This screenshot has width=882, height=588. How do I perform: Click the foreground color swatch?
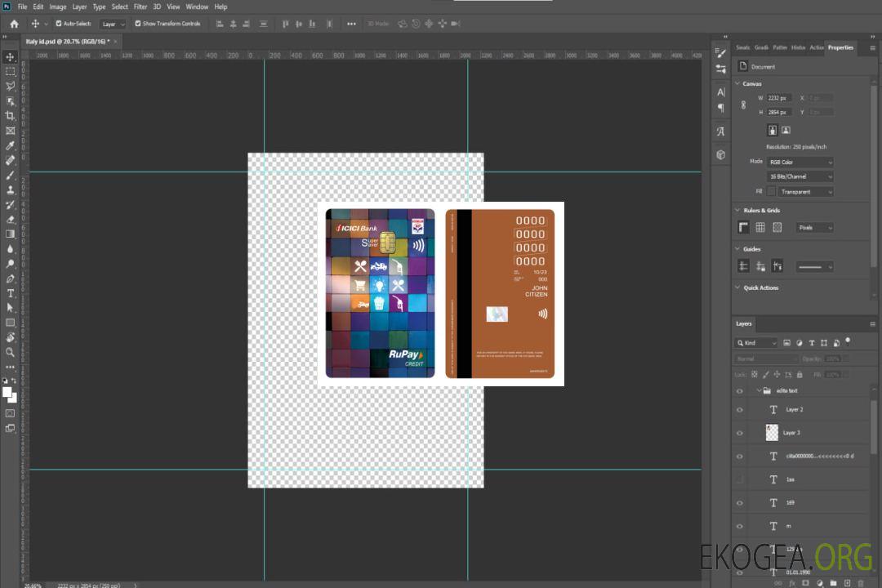(7, 392)
